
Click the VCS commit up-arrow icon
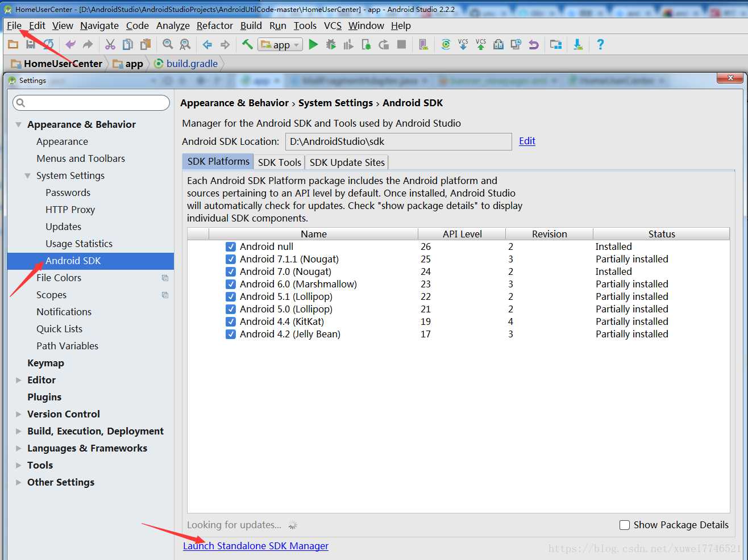point(481,44)
